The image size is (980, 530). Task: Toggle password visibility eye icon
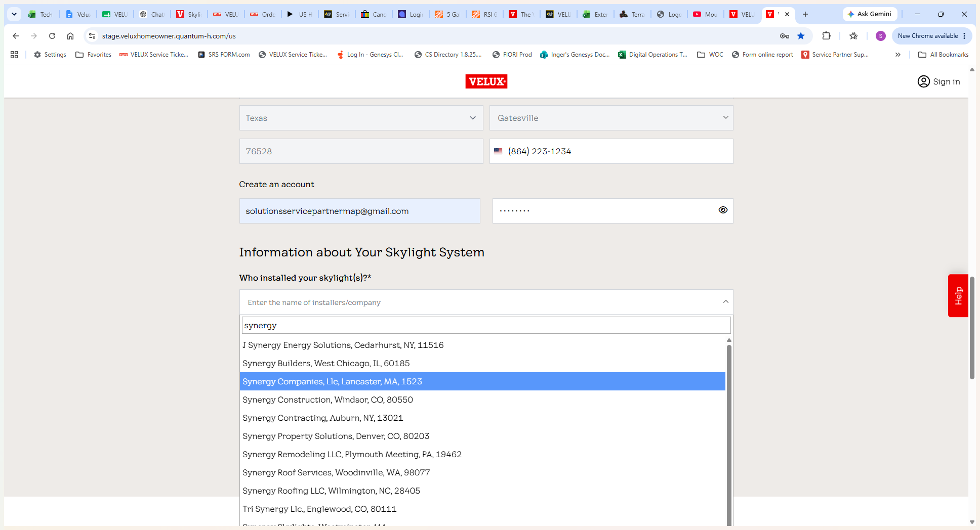723,210
